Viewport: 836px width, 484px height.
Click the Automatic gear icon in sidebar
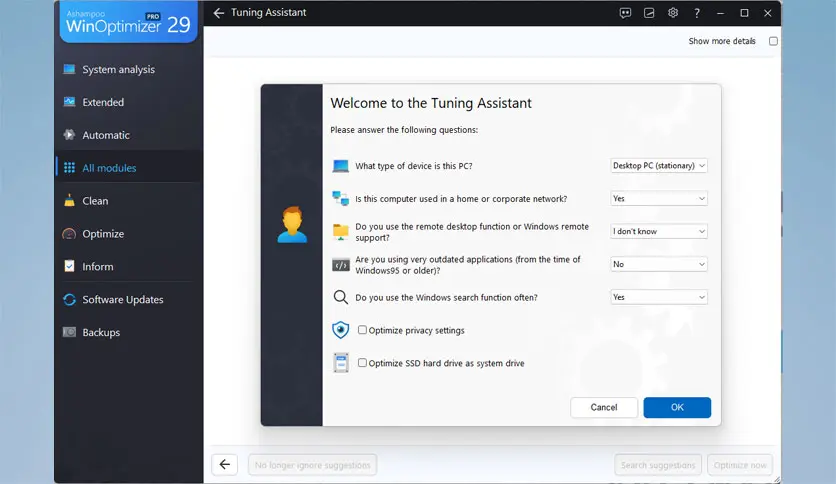coord(69,135)
